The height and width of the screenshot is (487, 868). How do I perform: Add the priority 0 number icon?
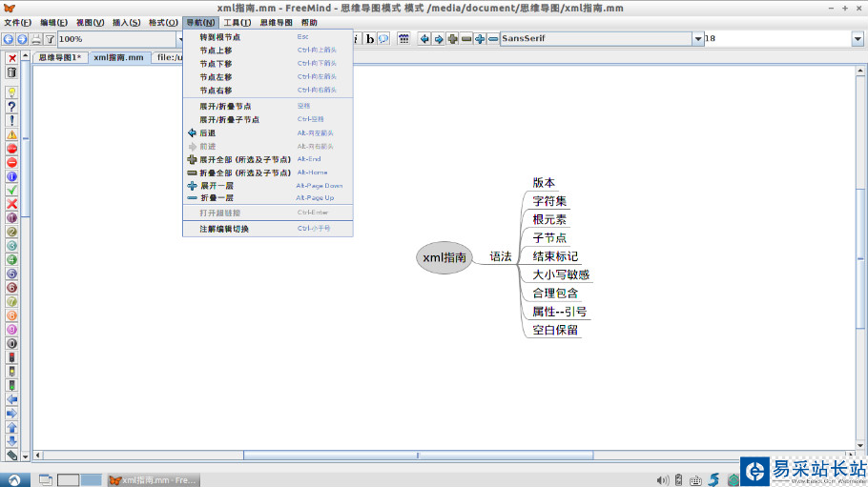click(x=11, y=343)
